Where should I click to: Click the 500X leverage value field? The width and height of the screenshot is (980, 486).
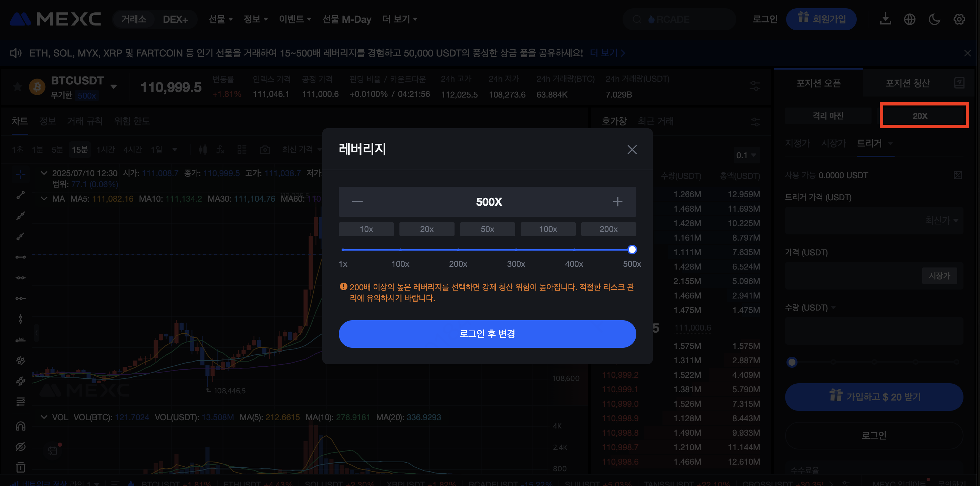tap(489, 202)
